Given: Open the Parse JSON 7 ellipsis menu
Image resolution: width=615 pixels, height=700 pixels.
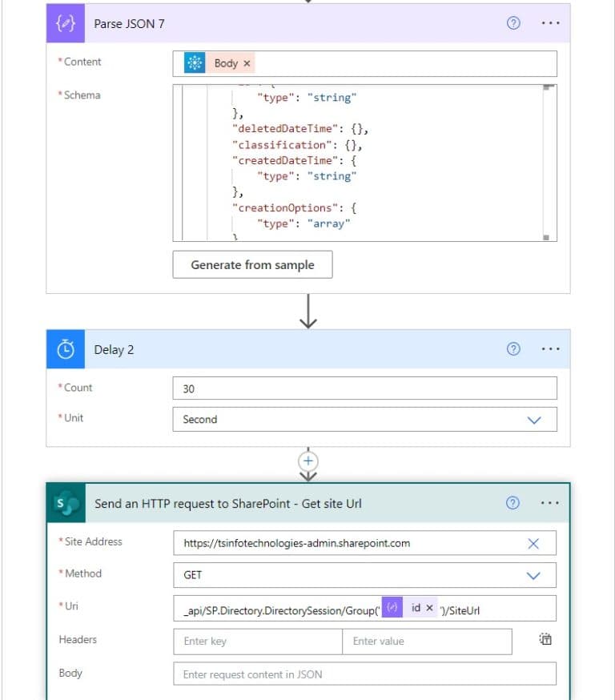Looking at the screenshot, I should [x=550, y=22].
